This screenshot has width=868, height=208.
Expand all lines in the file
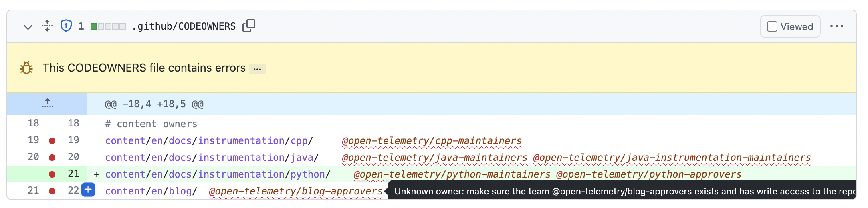click(x=47, y=26)
